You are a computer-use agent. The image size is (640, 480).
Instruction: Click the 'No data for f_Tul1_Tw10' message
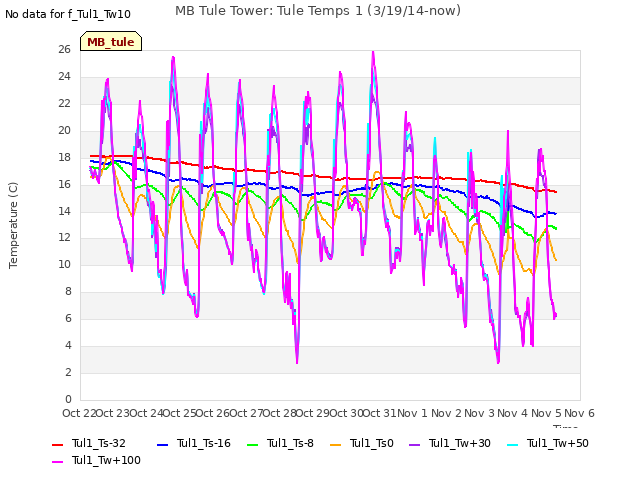[x=68, y=14]
